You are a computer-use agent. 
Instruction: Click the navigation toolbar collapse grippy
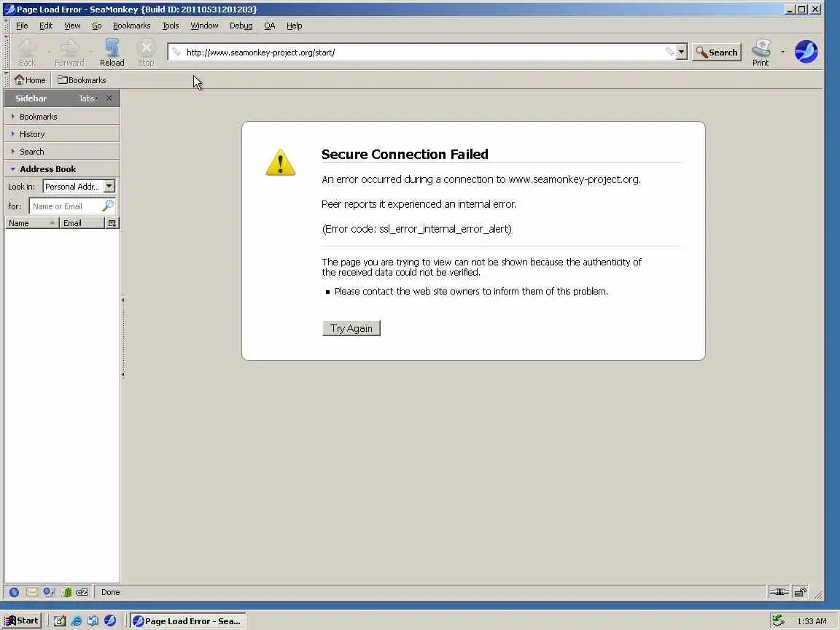(x=7, y=52)
